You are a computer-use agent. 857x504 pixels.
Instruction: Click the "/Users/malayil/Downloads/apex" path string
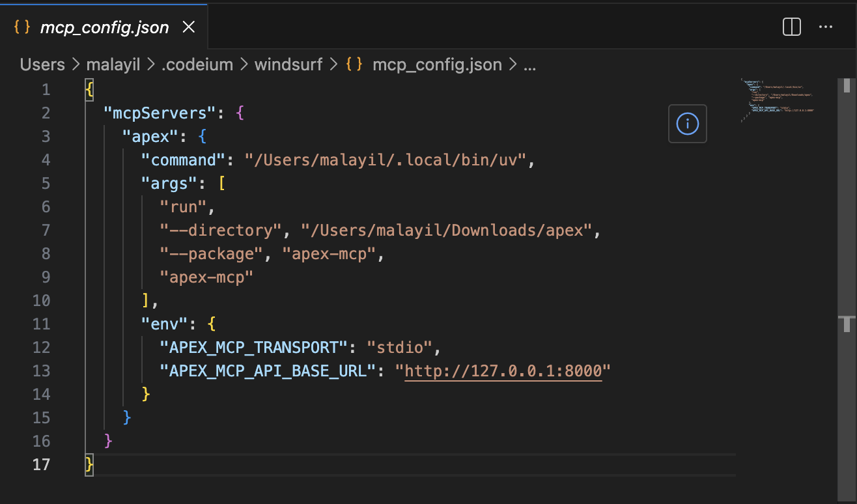click(447, 230)
